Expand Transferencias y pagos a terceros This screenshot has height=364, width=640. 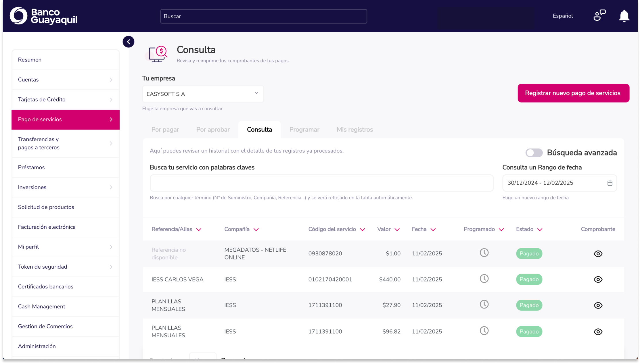66,143
